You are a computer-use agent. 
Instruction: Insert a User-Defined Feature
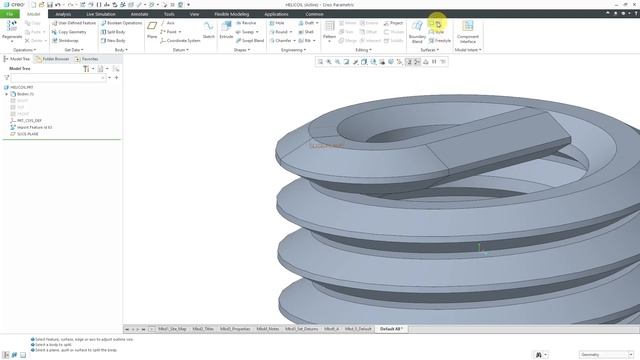click(x=74, y=23)
